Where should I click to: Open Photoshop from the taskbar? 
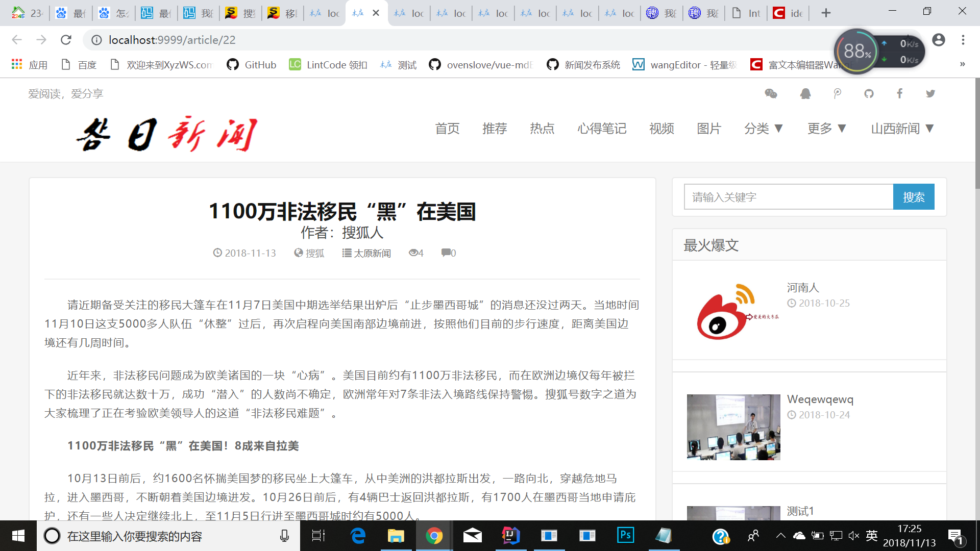(x=625, y=535)
